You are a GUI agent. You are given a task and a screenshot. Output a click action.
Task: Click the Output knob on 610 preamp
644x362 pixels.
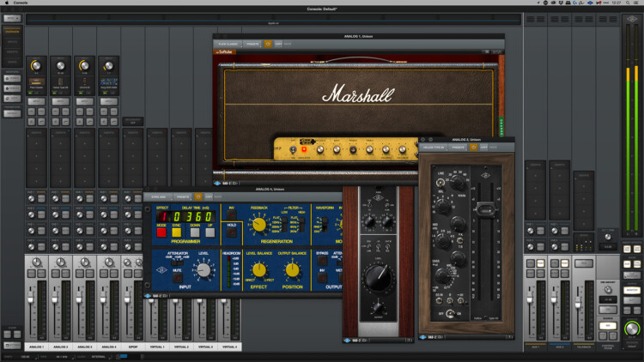point(378,308)
